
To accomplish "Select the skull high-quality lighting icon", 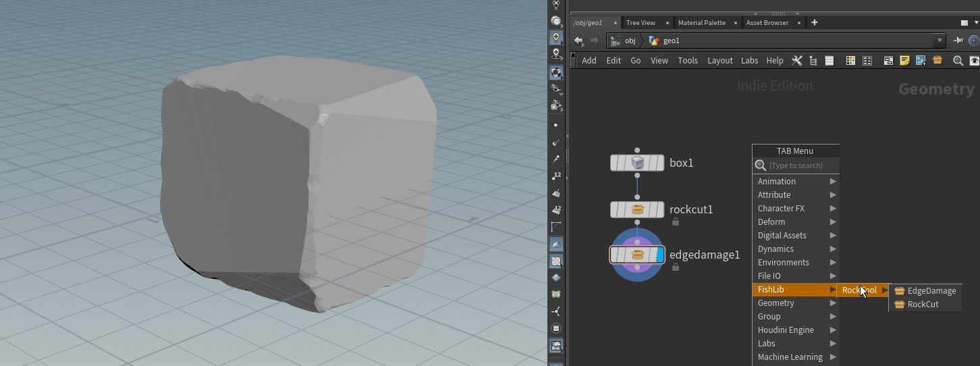I will pyautogui.click(x=556, y=53).
